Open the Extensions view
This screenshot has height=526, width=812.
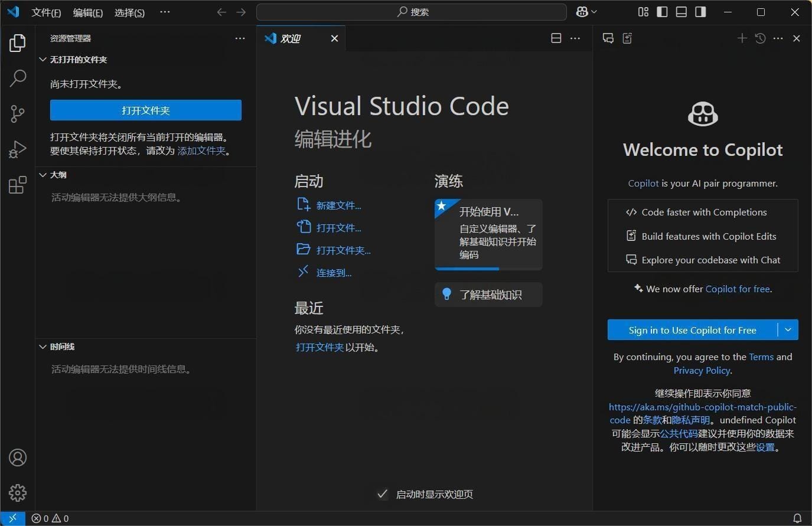pos(18,185)
